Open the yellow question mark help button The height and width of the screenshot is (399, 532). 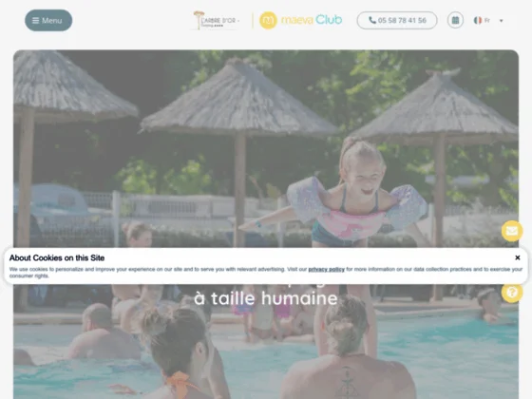pyautogui.click(x=512, y=293)
